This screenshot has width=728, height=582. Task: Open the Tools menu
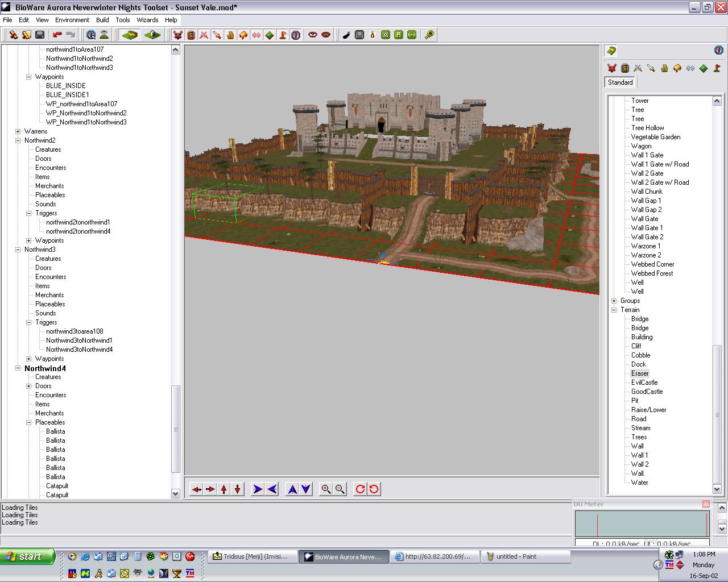123,19
